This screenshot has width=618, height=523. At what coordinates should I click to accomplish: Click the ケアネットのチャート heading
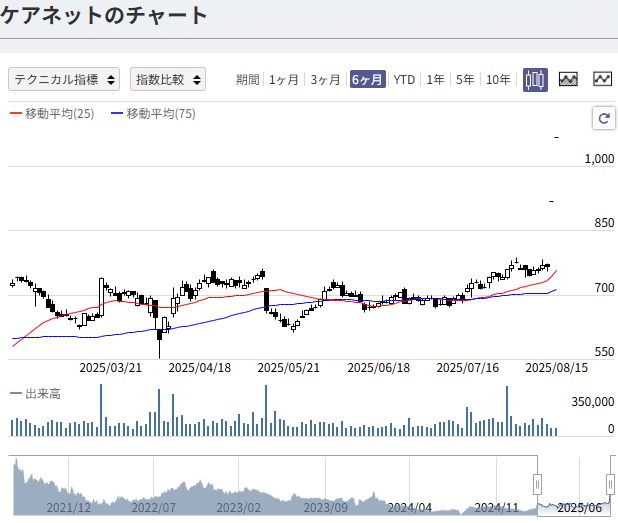tap(104, 15)
